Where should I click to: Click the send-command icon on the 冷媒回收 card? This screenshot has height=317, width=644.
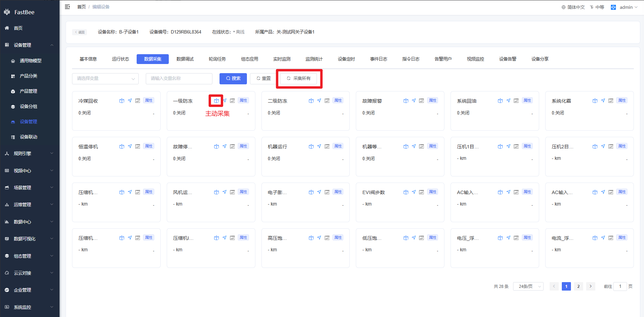[x=130, y=101]
